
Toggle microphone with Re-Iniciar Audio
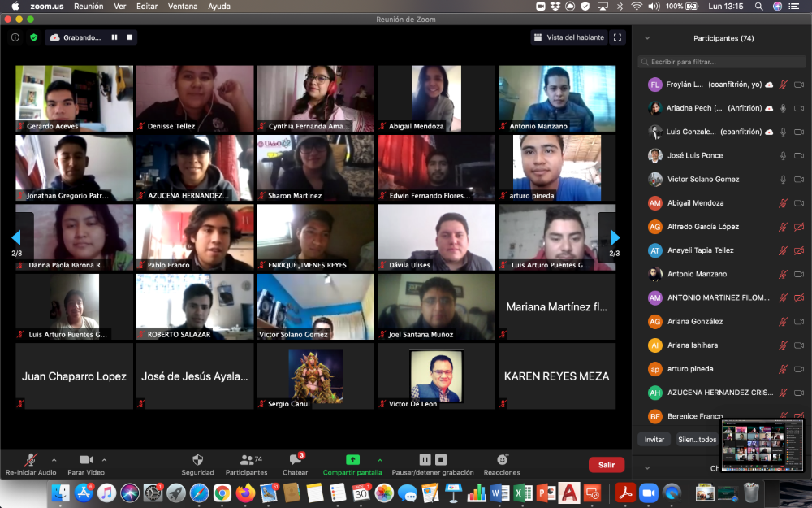(x=31, y=460)
